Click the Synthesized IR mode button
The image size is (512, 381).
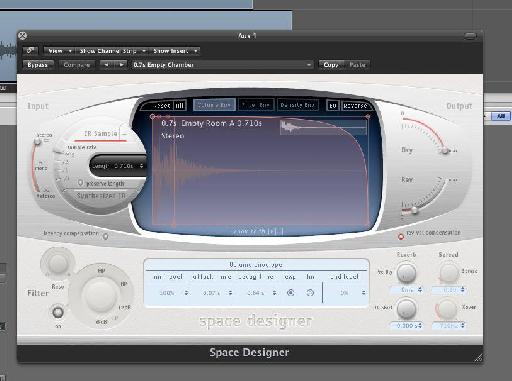pos(102,195)
